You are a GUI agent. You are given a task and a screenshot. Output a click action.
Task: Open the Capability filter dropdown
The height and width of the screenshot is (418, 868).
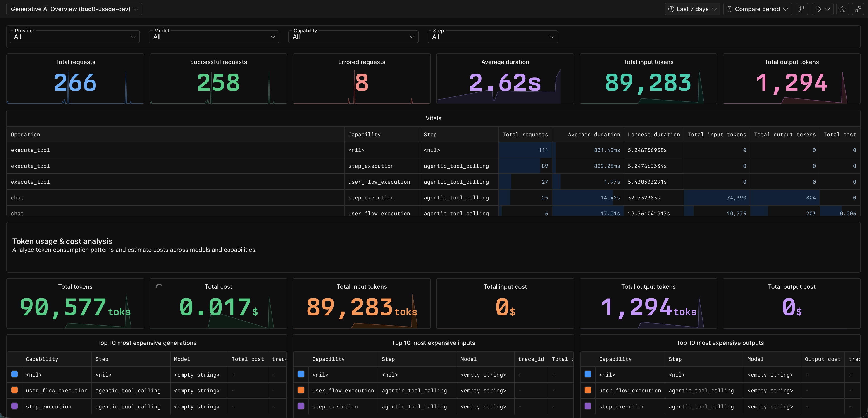click(353, 37)
